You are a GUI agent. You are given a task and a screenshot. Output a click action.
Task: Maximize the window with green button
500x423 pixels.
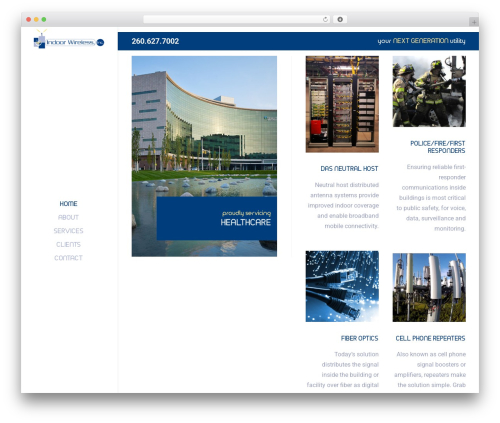point(44,20)
